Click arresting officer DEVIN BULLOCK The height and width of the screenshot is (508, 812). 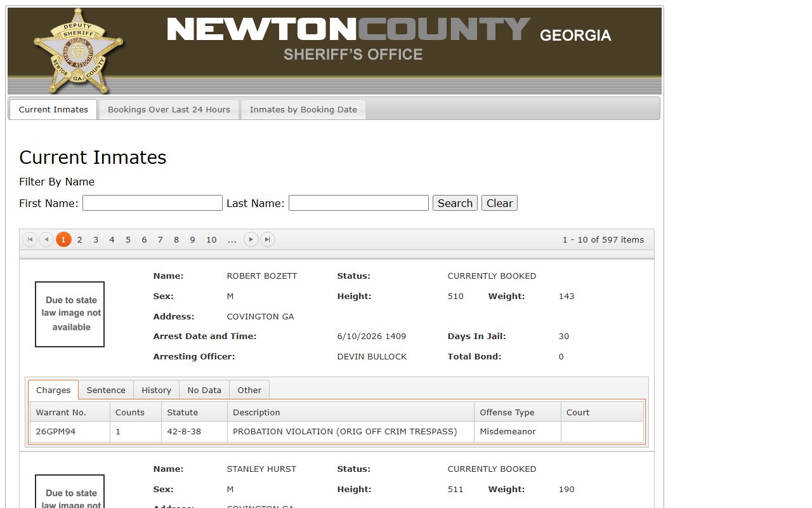click(x=372, y=356)
